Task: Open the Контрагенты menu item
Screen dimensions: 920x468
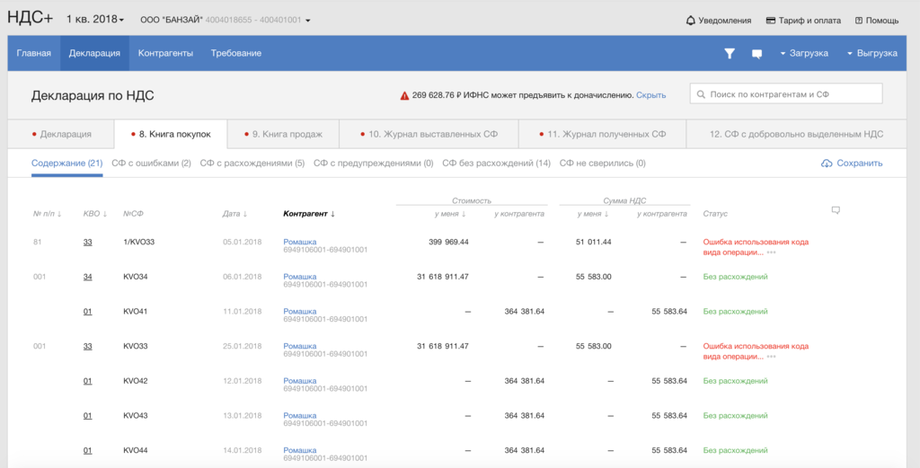Action: tap(165, 54)
